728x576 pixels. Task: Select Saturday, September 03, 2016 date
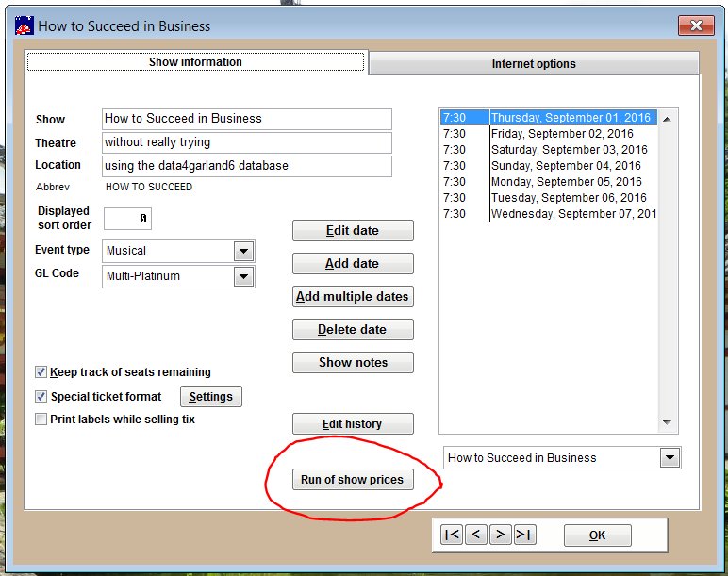548,150
